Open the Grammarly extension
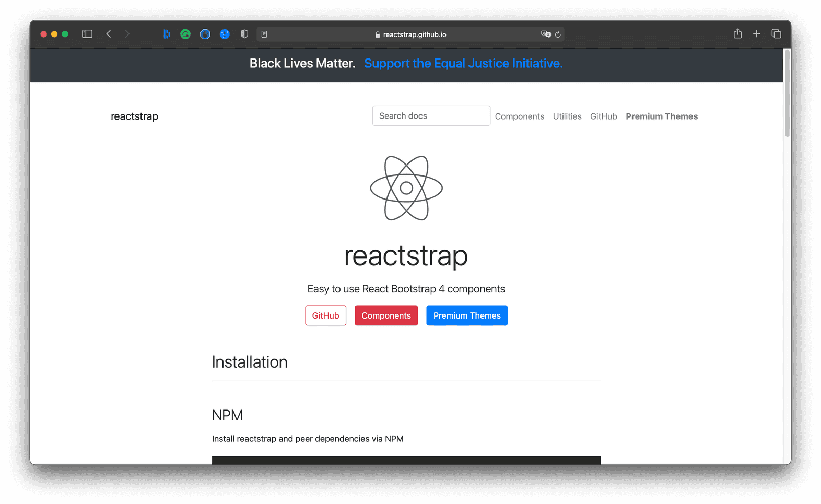The width and height of the screenshot is (821, 504). pyautogui.click(x=185, y=34)
